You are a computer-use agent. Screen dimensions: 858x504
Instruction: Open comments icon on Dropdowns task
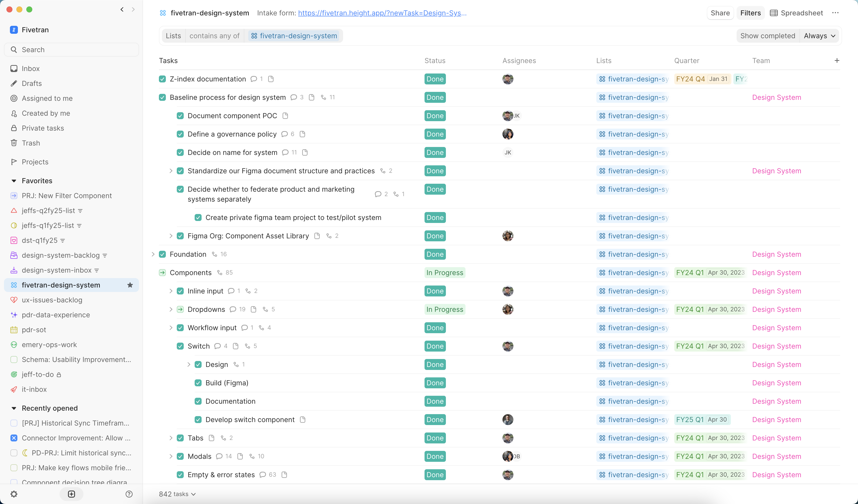click(233, 309)
